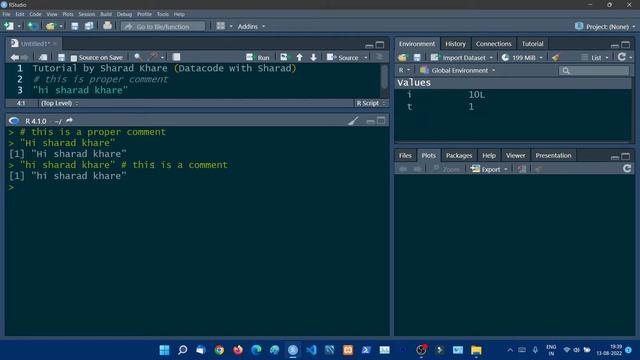
Task: Show the document outline
Action: 379,57
